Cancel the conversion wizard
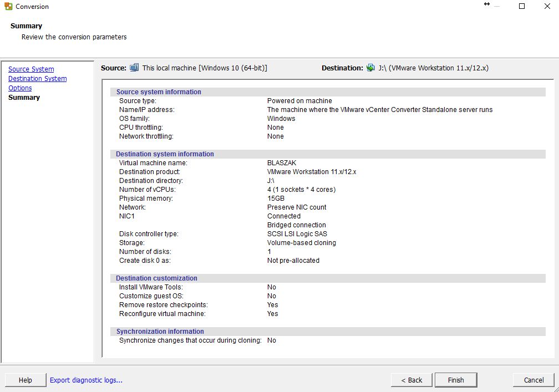This screenshot has width=559, height=392. 533,380
